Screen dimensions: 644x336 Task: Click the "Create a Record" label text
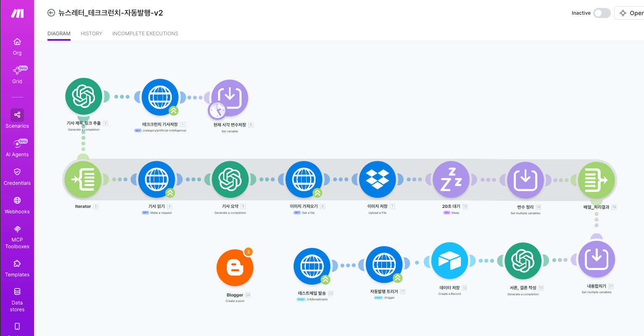[x=450, y=294]
